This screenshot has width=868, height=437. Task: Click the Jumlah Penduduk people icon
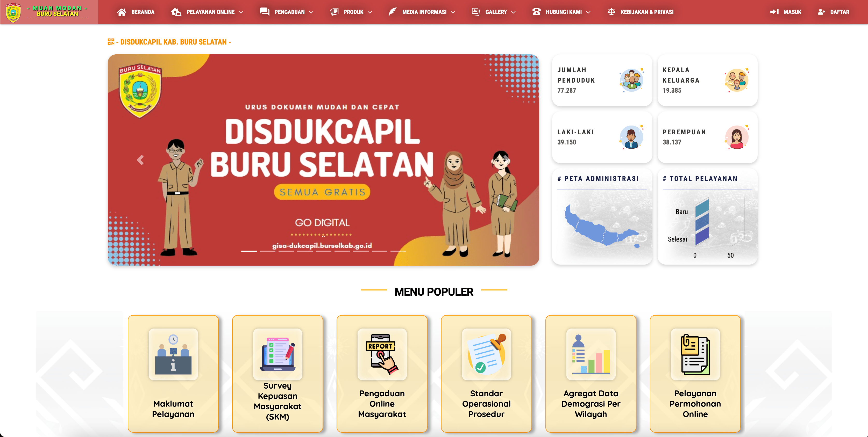tap(632, 80)
